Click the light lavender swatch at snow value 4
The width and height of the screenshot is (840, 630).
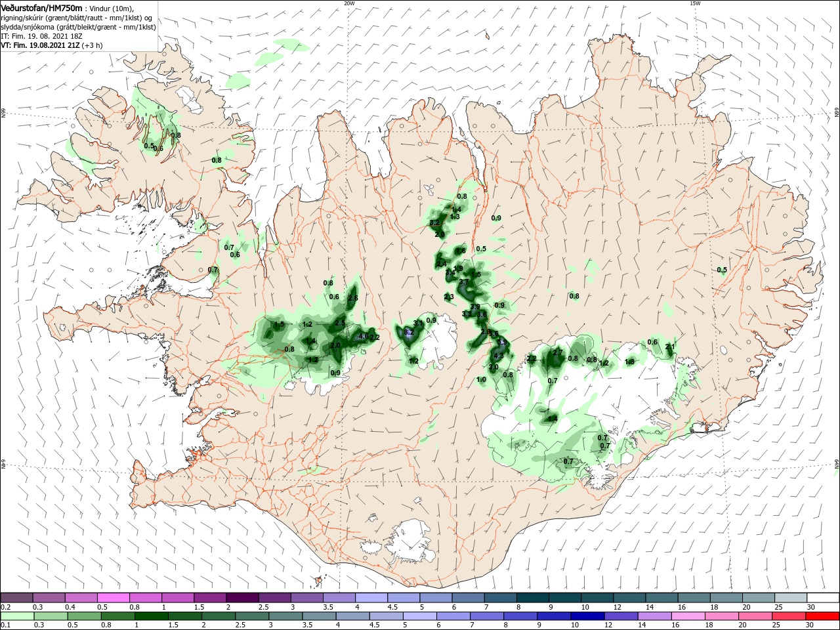pyautogui.click(x=371, y=598)
